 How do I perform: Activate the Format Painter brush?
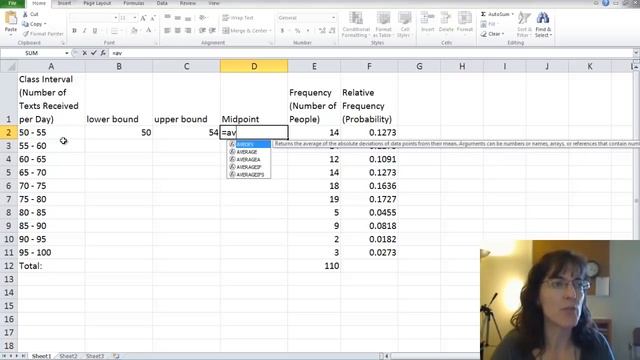click(x=43, y=34)
